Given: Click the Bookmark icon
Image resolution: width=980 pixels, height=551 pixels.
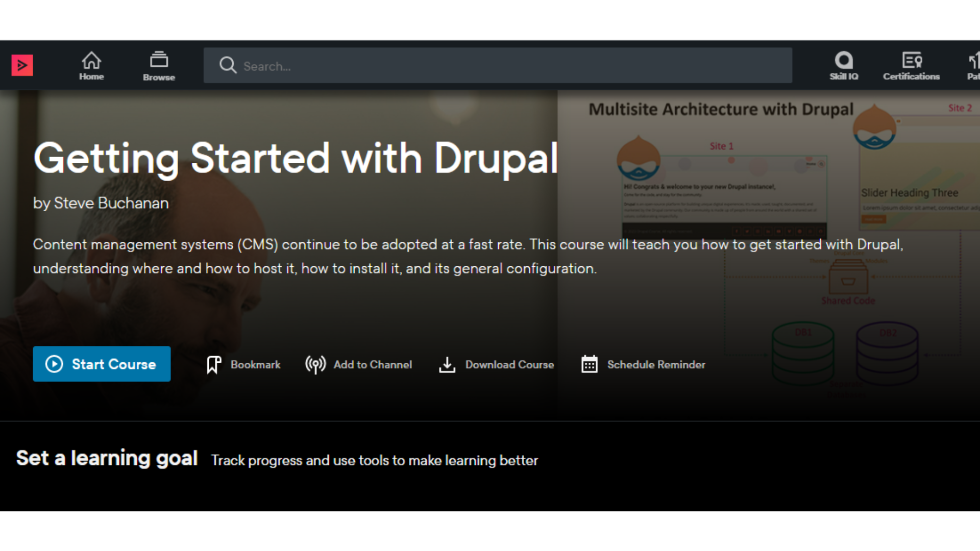Looking at the screenshot, I should (x=213, y=364).
